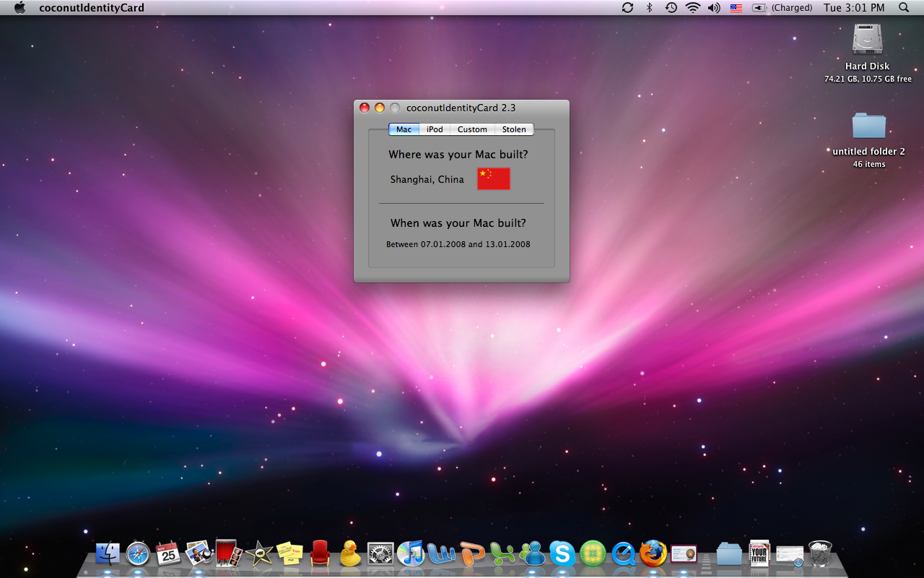Image resolution: width=924 pixels, height=578 pixels.
Task: Launch Microsoft Messenger from the Dock
Action: [x=532, y=553]
